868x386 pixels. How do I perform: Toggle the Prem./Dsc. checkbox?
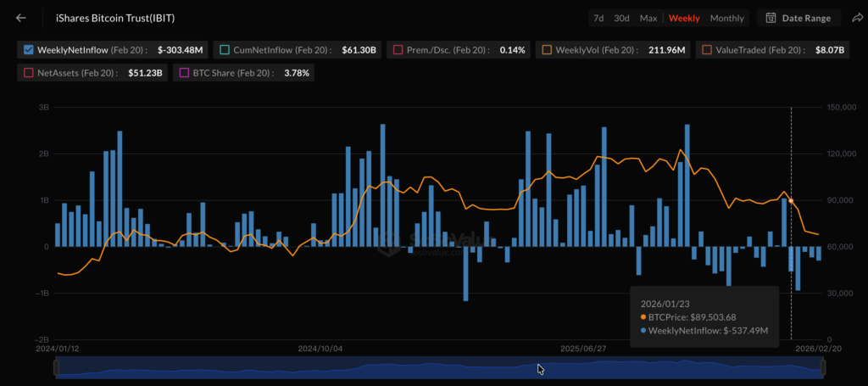tap(396, 50)
